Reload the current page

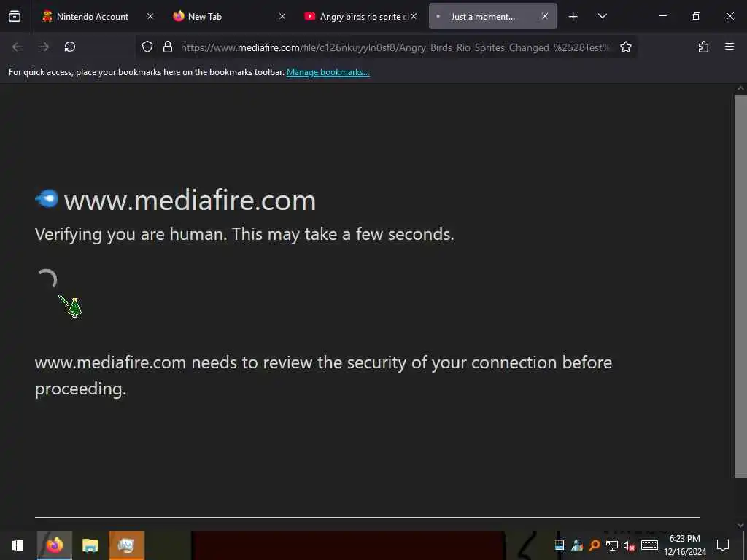(70, 47)
